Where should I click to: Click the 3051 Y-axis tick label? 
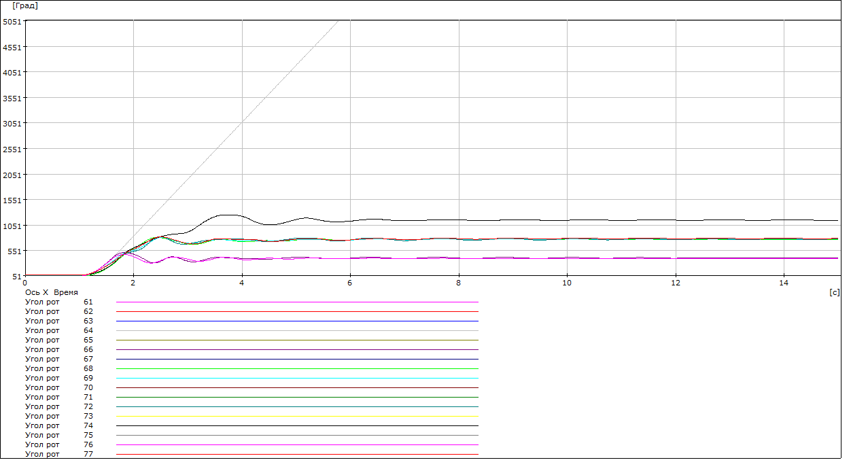click(12, 124)
